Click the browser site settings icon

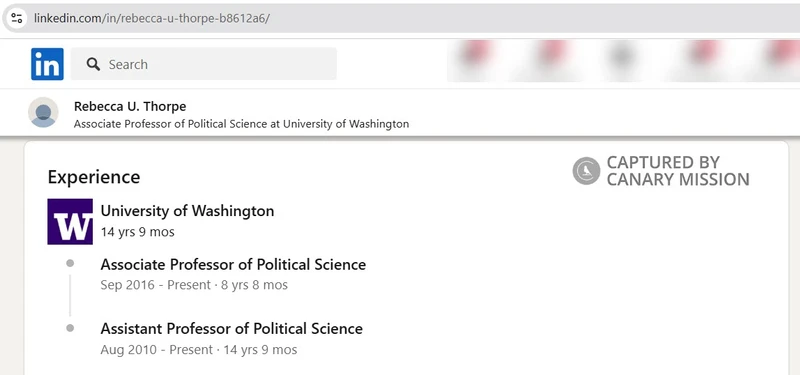16,18
